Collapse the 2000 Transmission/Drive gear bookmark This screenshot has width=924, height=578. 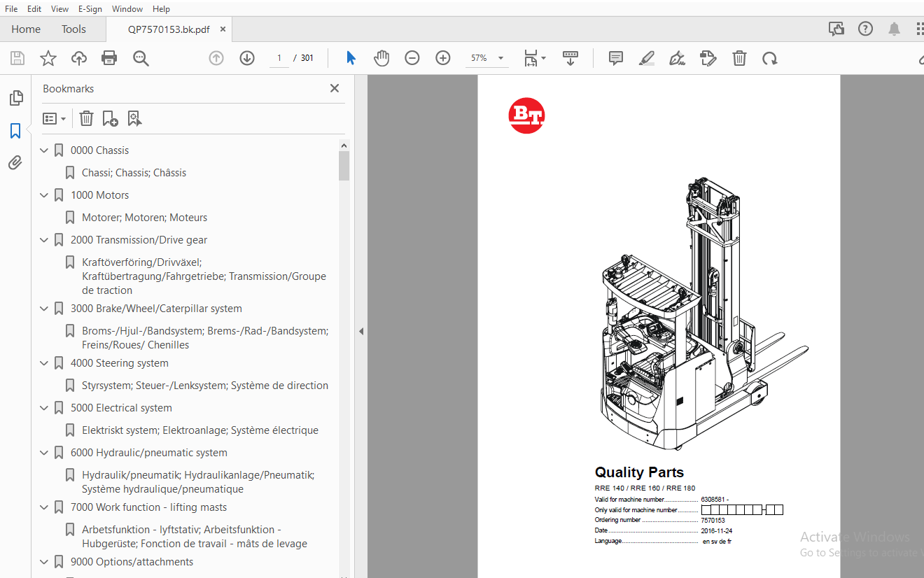[44, 240]
